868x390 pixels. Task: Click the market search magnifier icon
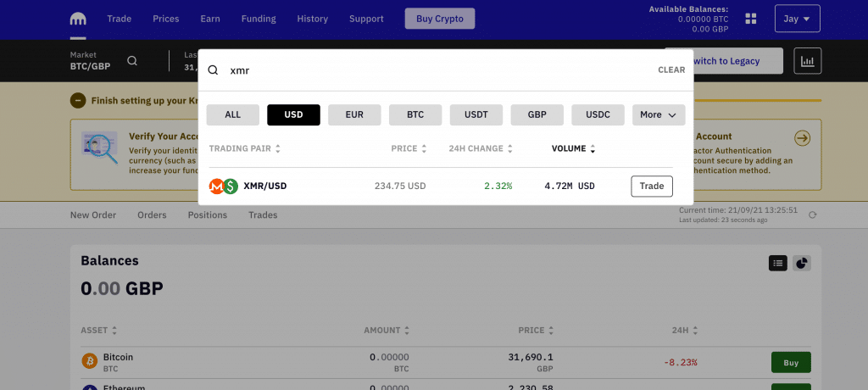132,61
